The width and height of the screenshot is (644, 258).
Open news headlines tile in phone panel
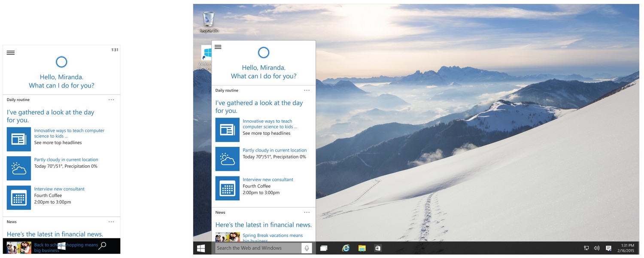coord(19,139)
